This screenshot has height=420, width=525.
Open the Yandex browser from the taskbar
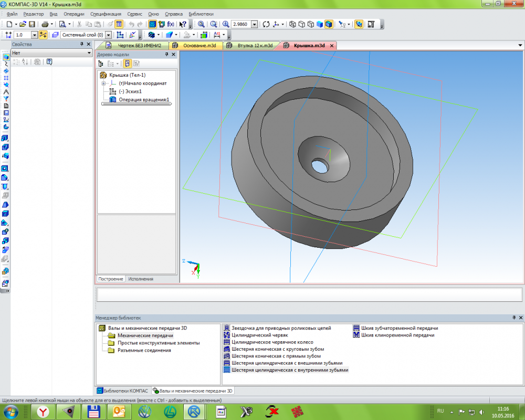[x=43, y=412]
